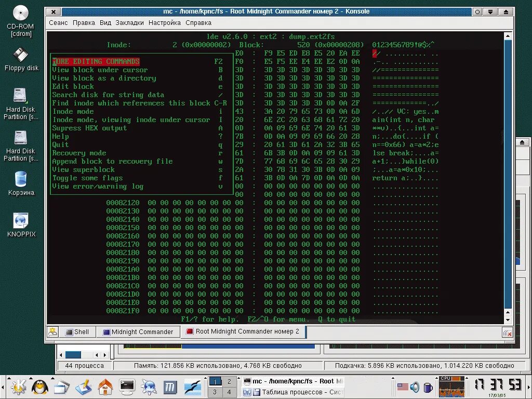The height and width of the screenshot is (399, 532).
Task: Launch the Konqueror web browser icon
Action: (149, 387)
